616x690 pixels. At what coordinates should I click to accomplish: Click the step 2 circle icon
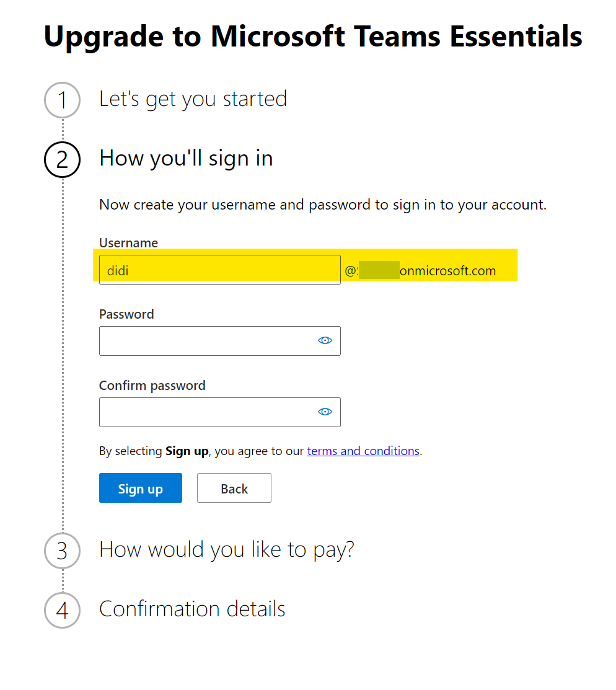pos(62,159)
